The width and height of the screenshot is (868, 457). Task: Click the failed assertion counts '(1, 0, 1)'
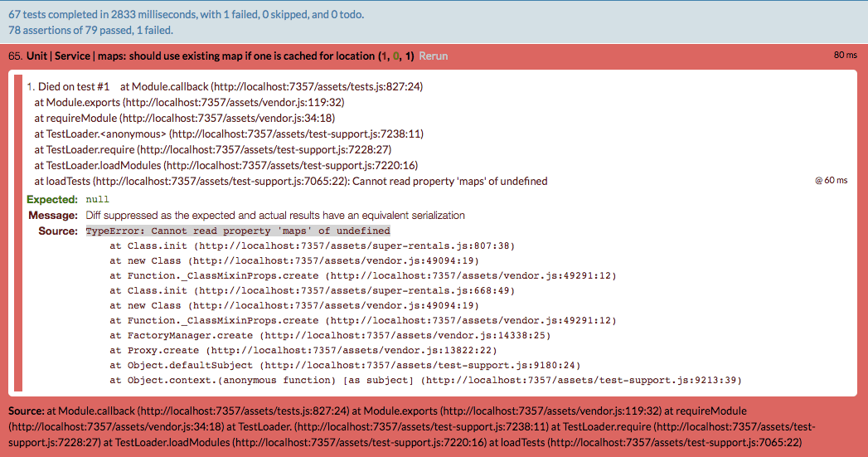pyautogui.click(x=395, y=56)
